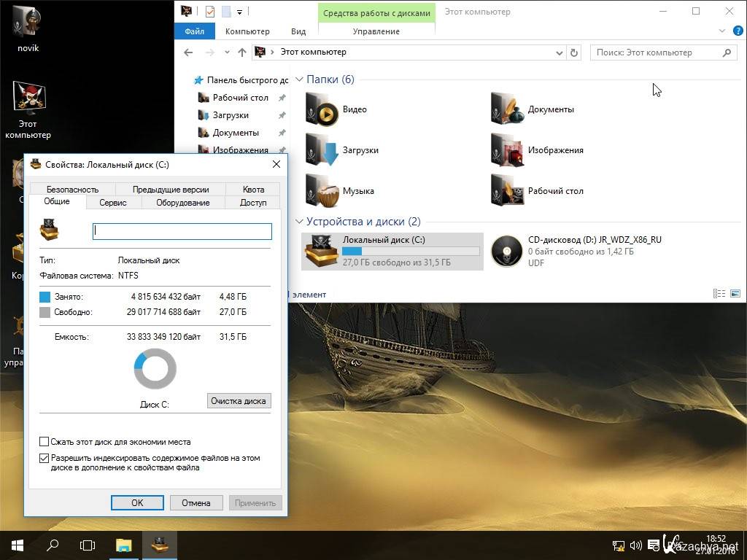This screenshot has height=560, width=747.
Task: Open the Видео folder icon
Action: [x=322, y=110]
